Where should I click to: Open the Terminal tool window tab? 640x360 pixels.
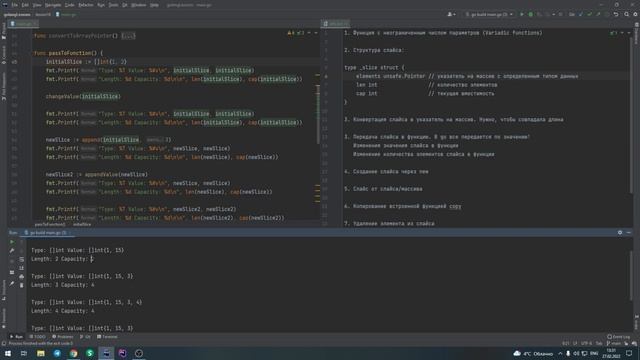point(107,337)
